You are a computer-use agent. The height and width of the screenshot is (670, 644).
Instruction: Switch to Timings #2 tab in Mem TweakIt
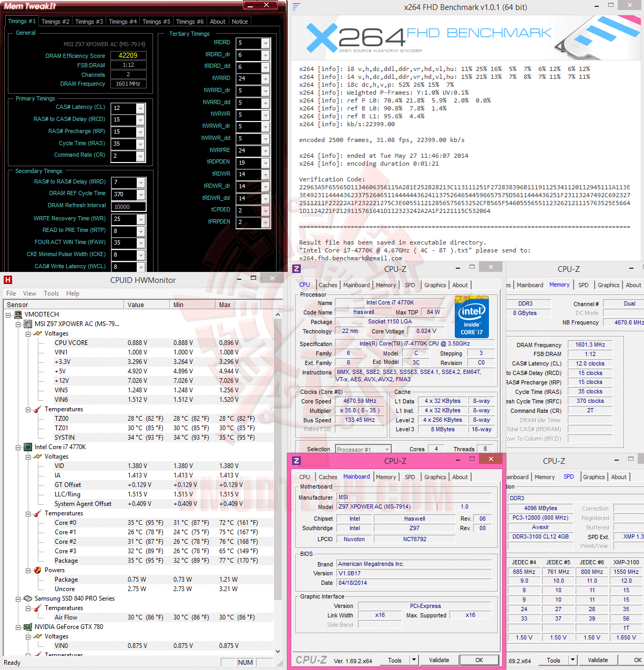(55, 22)
